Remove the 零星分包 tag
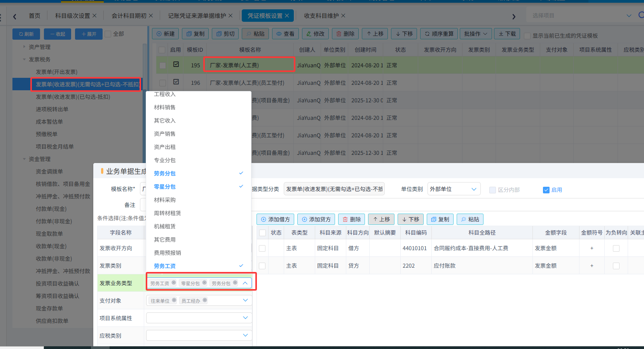Image resolution: width=644 pixels, height=349 pixels. pyautogui.click(x=204, y=283)
